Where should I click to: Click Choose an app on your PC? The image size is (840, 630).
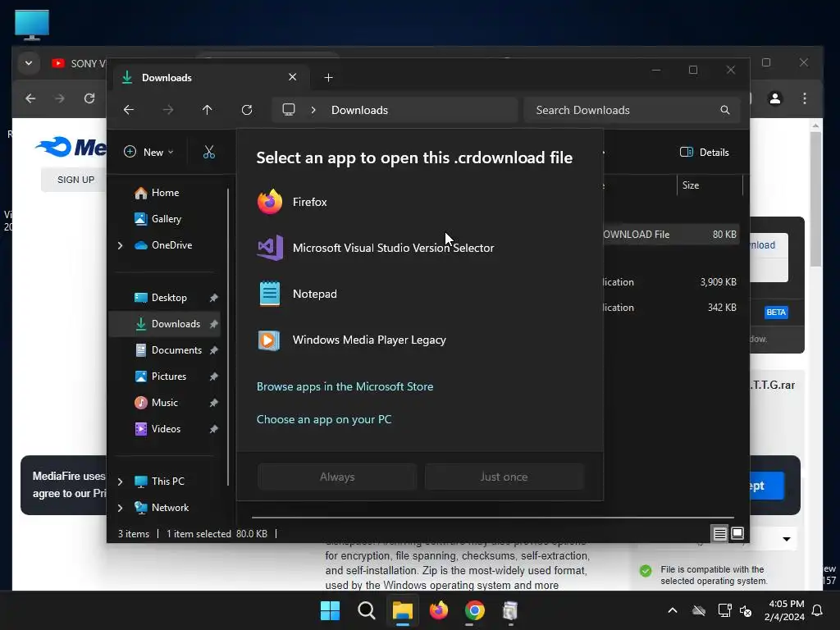pyautogui.click(x=324, y=419)
